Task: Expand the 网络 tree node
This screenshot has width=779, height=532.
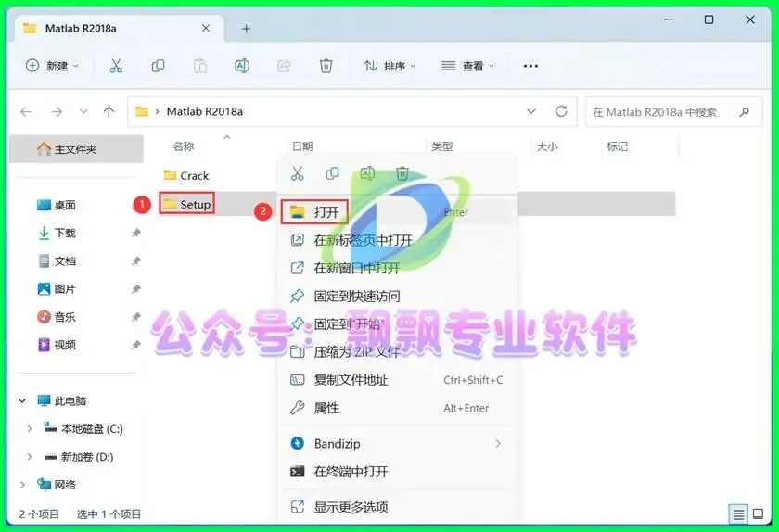Action: point(22,485)
